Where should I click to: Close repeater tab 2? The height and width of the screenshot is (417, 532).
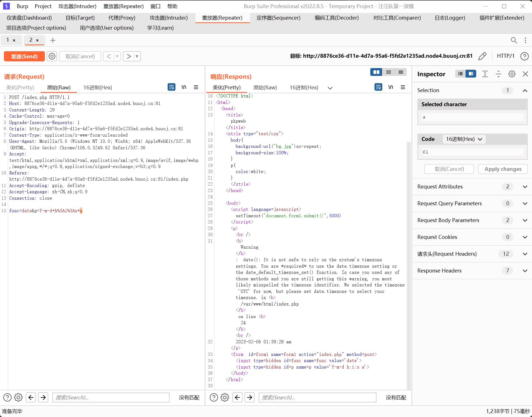point(37,40)
